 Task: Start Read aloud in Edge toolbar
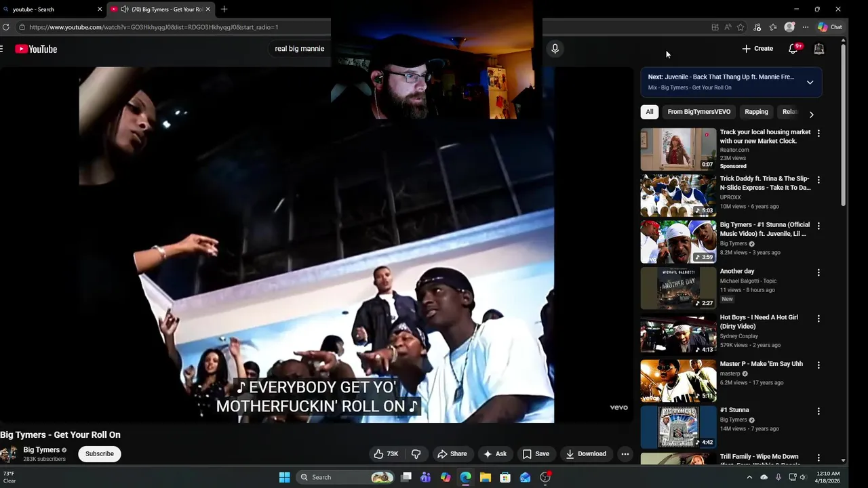[x=728, y=27]
